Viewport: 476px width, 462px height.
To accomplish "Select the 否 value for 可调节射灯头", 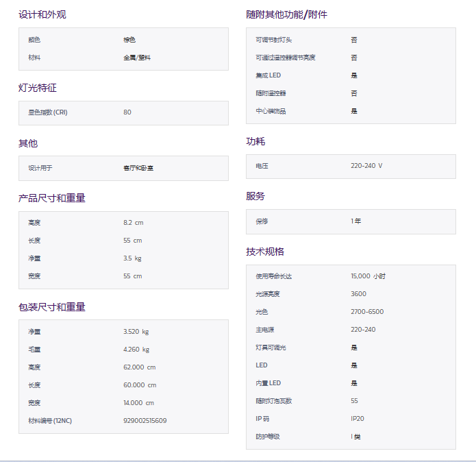I will coord(354,40).
